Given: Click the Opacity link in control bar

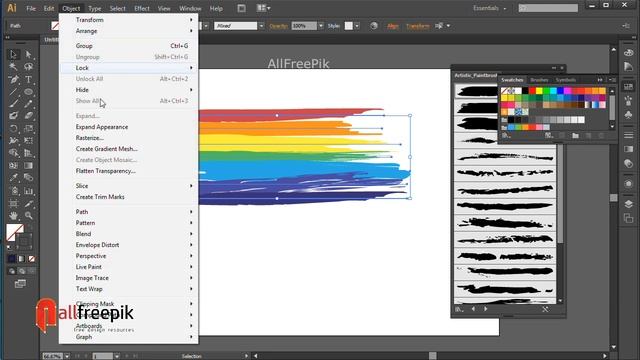Looking at the screenshot, I should pyautogui.click(x=278, y=26).
